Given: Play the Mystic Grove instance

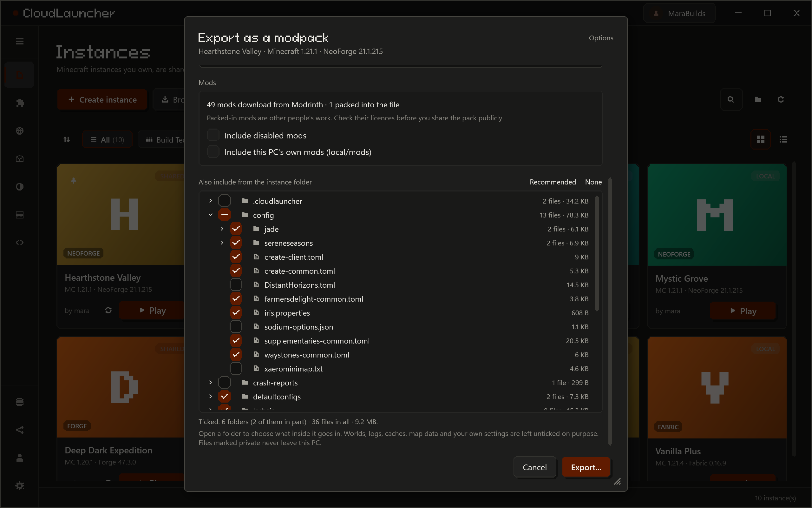Looking at the screenshot, I should click(743, 311).
